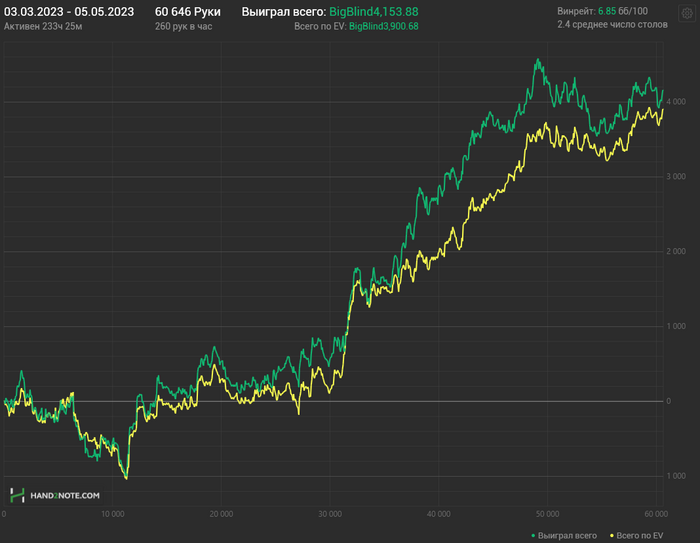Click the graph's lowest dip near 11 000 hands
The height and width of the screenshot is (543, 700).
click(126, 478)
